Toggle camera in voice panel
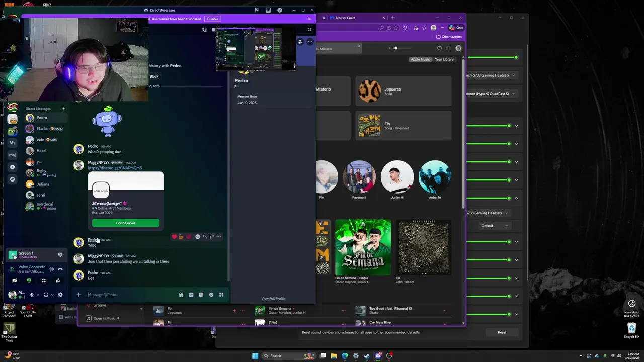The height and width of the screenshot is (362, 644). pos(15,281)
